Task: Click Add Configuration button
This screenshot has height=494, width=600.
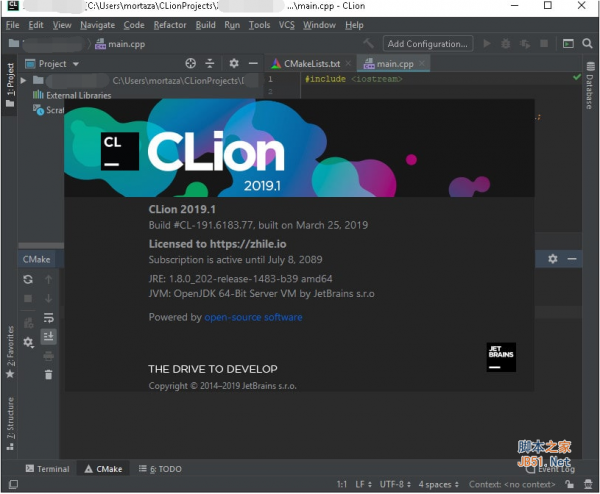Action: pyautogui.click(x=427, y=44)
